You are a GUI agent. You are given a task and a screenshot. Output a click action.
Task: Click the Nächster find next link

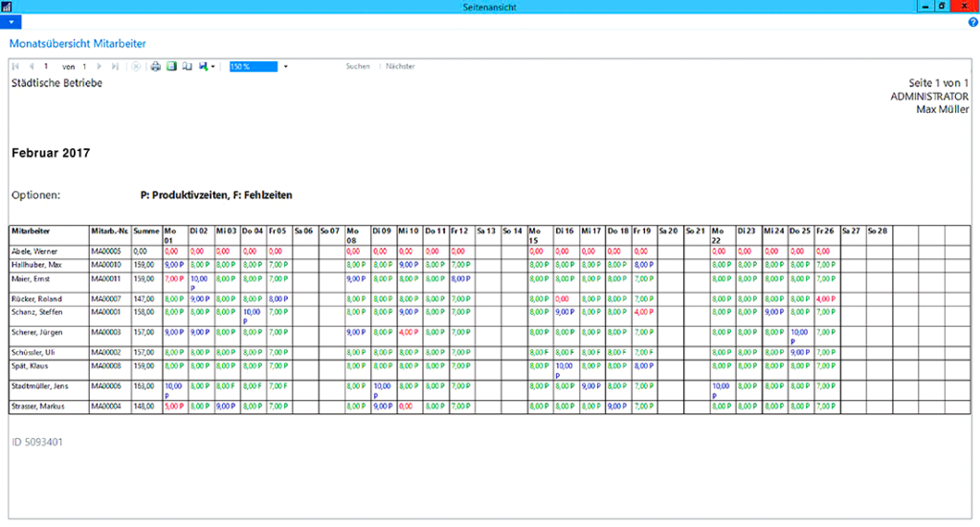pyautogui.click(x=400, y=67)
